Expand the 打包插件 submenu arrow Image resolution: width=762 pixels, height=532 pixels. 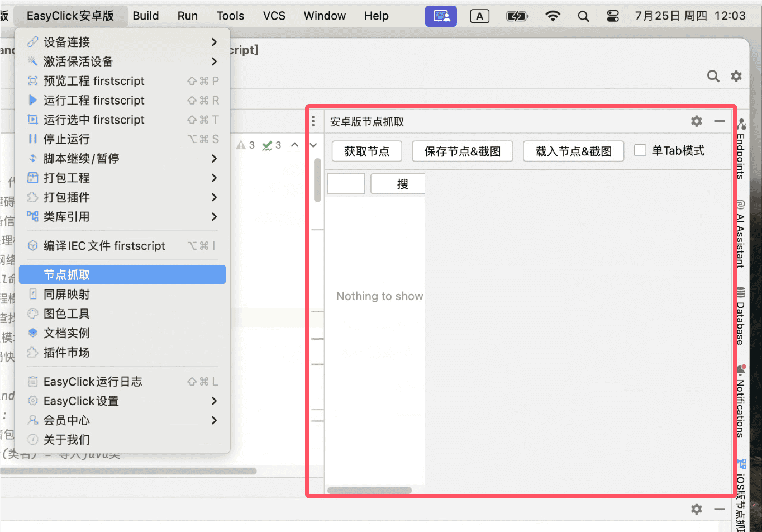(215, 197)
